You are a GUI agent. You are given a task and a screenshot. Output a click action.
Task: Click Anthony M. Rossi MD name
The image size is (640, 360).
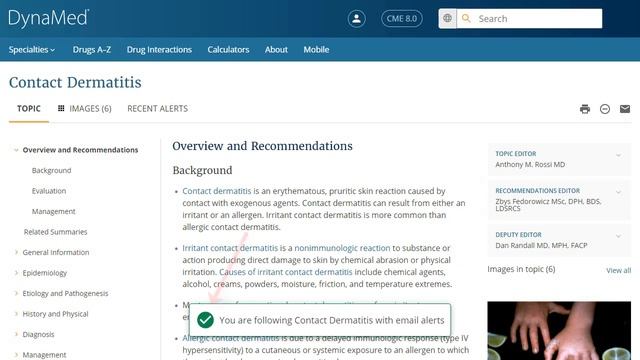(530, 164)
